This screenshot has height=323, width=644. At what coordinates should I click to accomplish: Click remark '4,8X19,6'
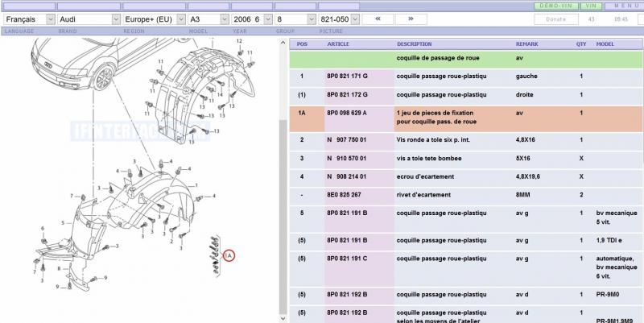(528, 176)
